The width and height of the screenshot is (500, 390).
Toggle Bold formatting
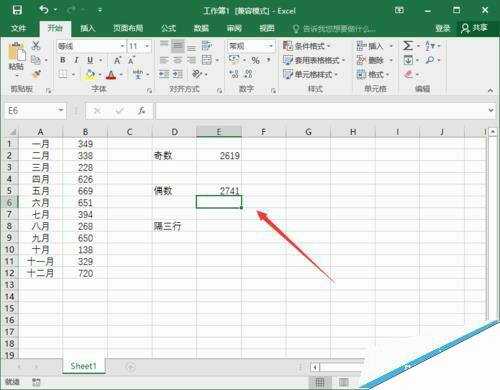(x=62, y=60)
